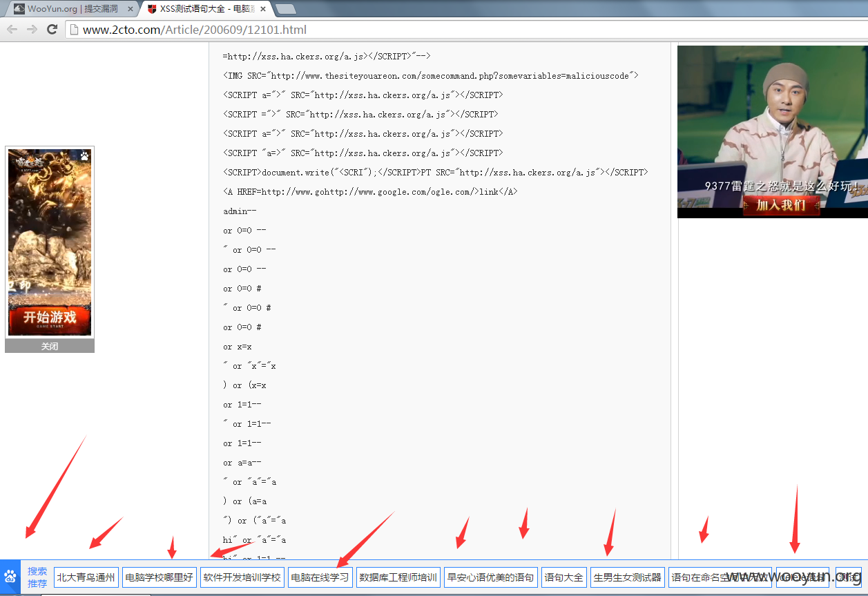Click the A HREF google.com link line
Image resolution: width=868 pixels, height=596 pixels.
click(x=370, y=192)
